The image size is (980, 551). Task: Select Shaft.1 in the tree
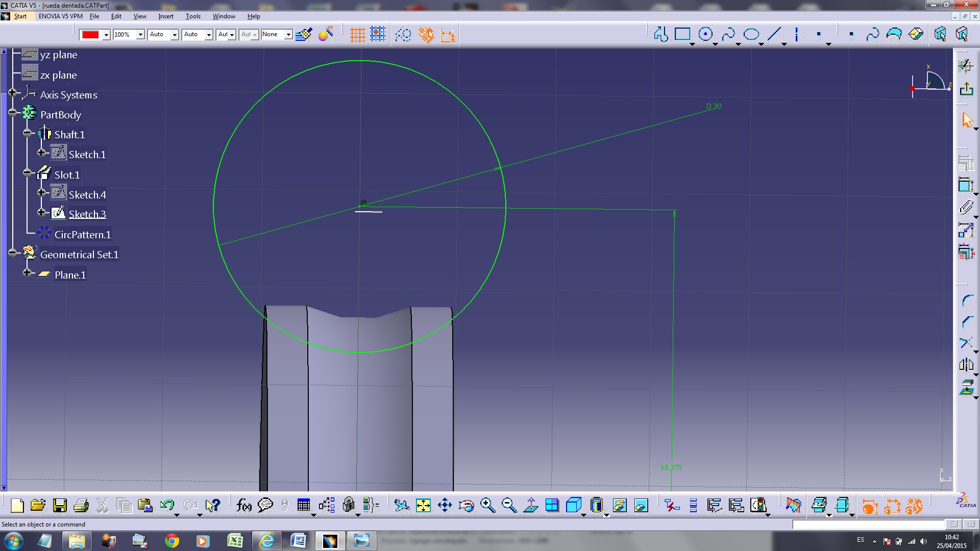pyautogui.click(x=70, y=135)
